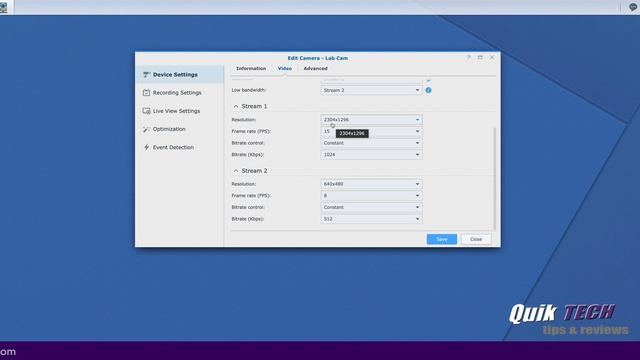640x360 pixels.
Task: Close the Edit Camera dialog with X
Action: pos(492,58)
